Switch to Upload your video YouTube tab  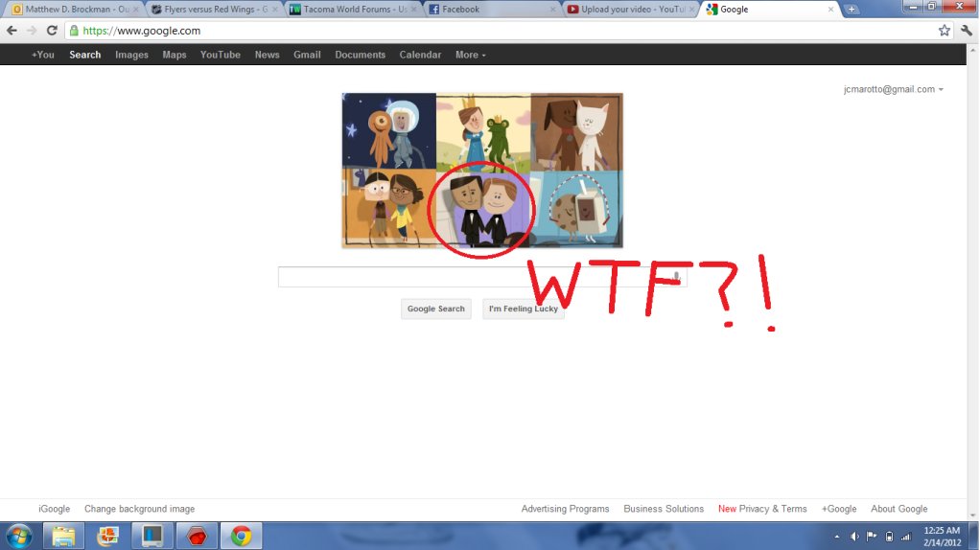click(x=631, y=10)
